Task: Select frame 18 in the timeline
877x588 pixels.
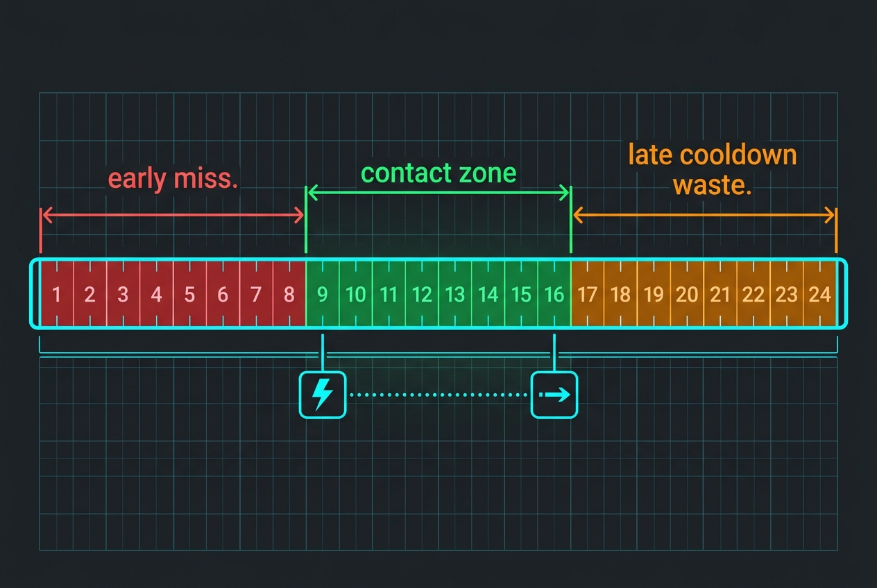Action: pyautogui.click(x=621, y=294)
